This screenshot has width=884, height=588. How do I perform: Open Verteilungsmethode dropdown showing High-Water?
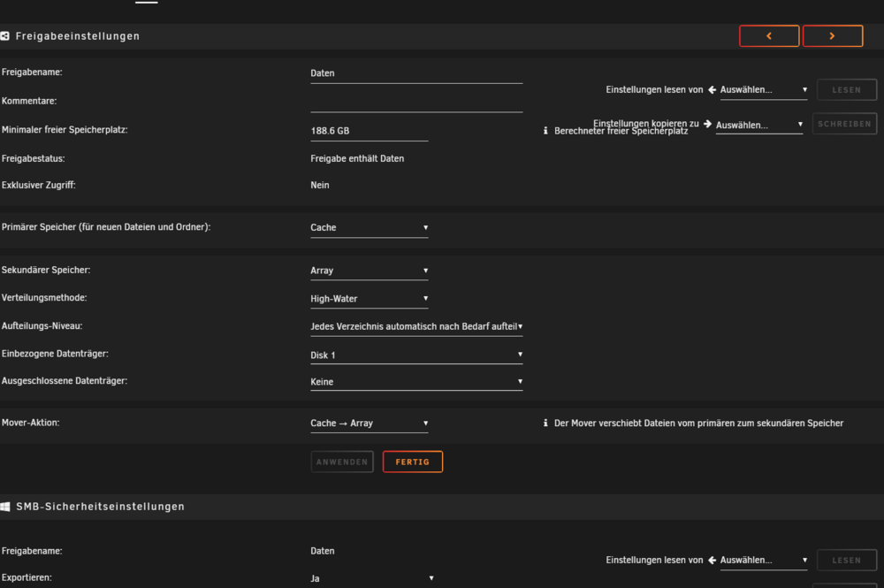(370, 299)
